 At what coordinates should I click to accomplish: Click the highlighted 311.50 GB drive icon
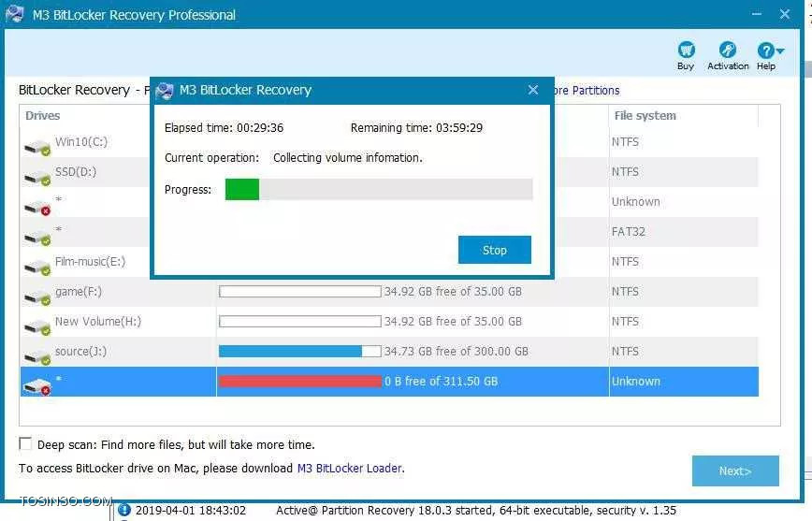(37, 387)
